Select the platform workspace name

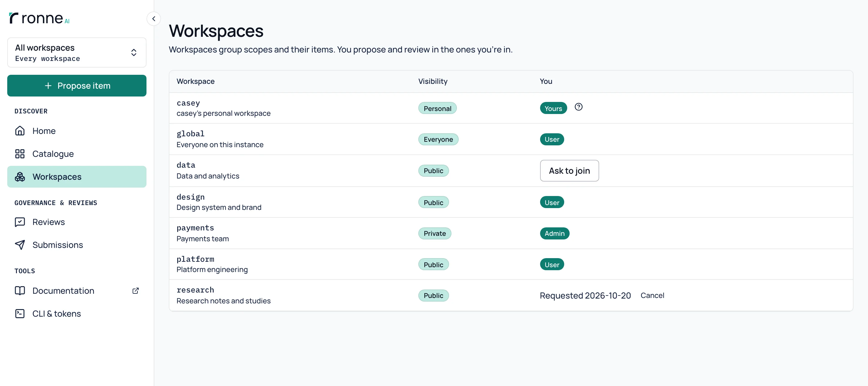tap(195, 259)
